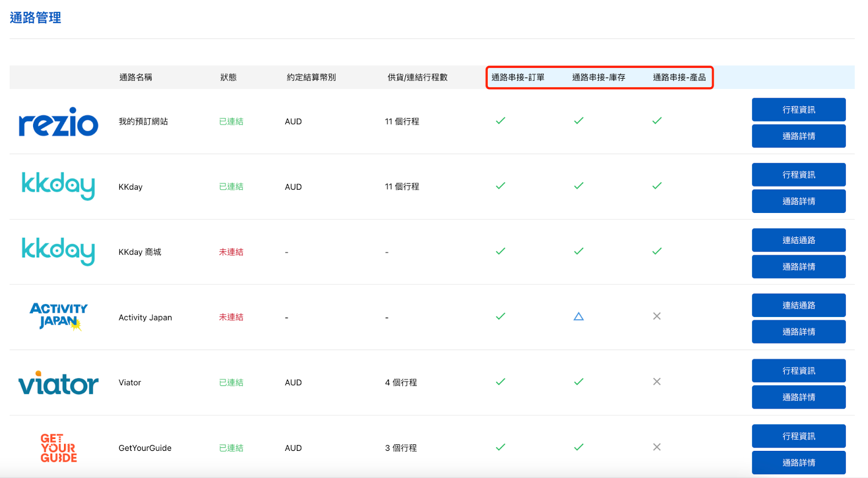Image resolution: width=868 pixels, height=478 pixels.
Task: Click the inventory checkmark in 我的預訂網站 row
Action: coord(579,121)
